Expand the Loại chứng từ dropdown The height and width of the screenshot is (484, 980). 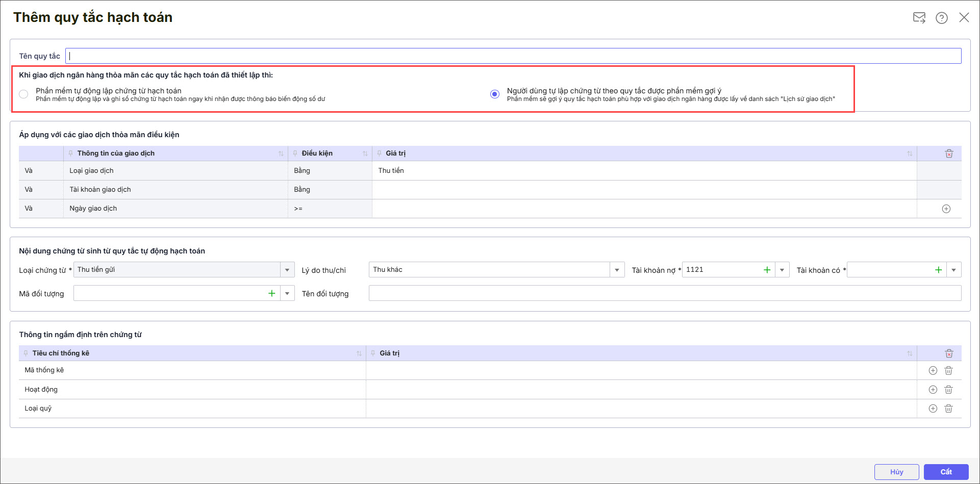pyautogui.click(x=287, y=270)
